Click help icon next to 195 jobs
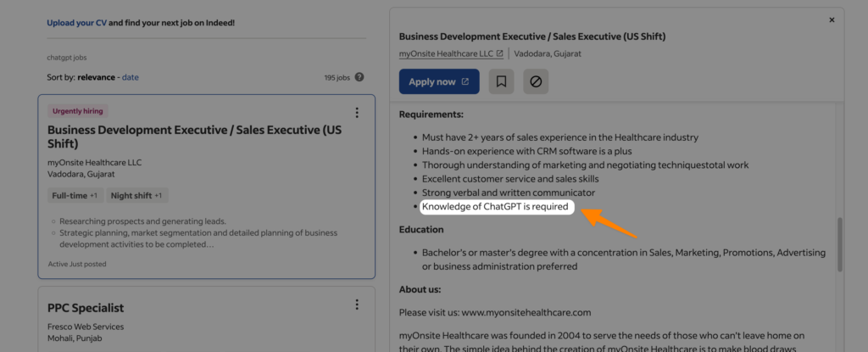This screenshot has height=352, width=868. 359,77
